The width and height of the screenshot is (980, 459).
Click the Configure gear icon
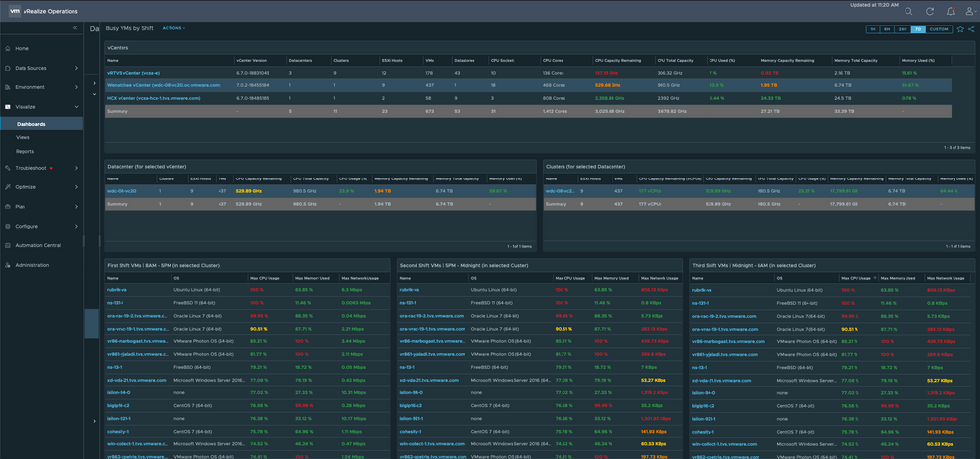[x=8, y=226]
